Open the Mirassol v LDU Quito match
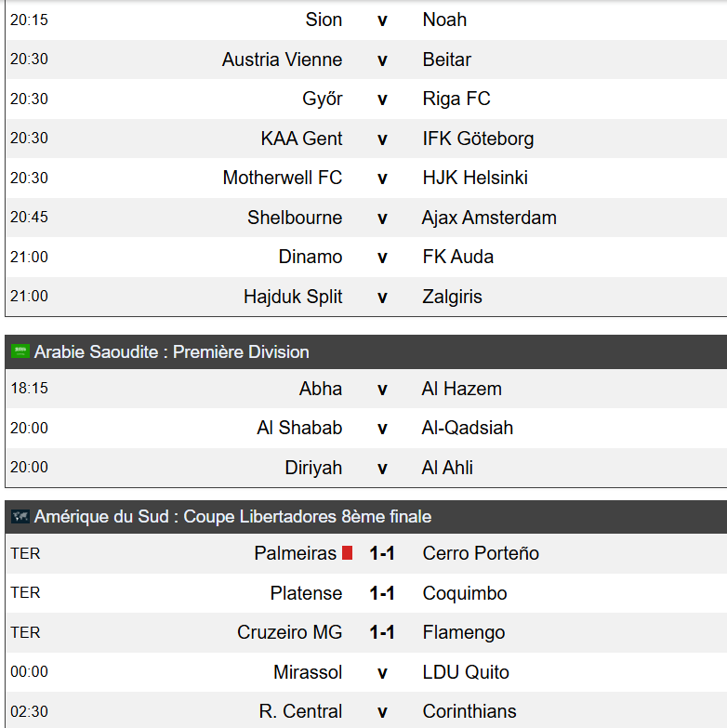727x728 pixels. point(365,672)
